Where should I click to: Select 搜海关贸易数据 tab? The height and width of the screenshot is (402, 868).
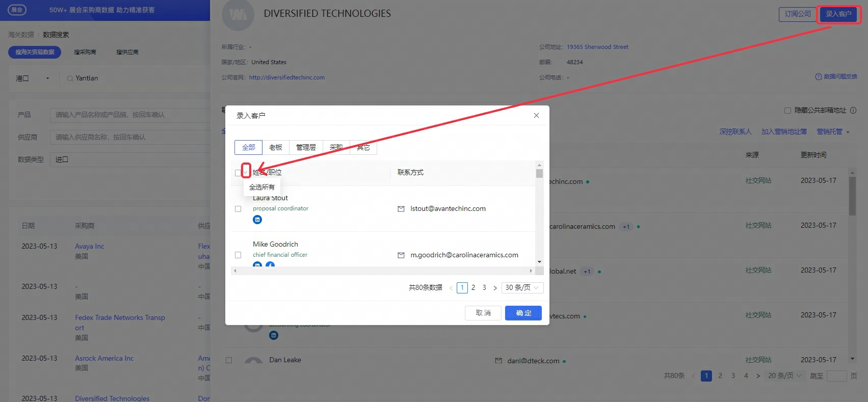pos(35,52)
